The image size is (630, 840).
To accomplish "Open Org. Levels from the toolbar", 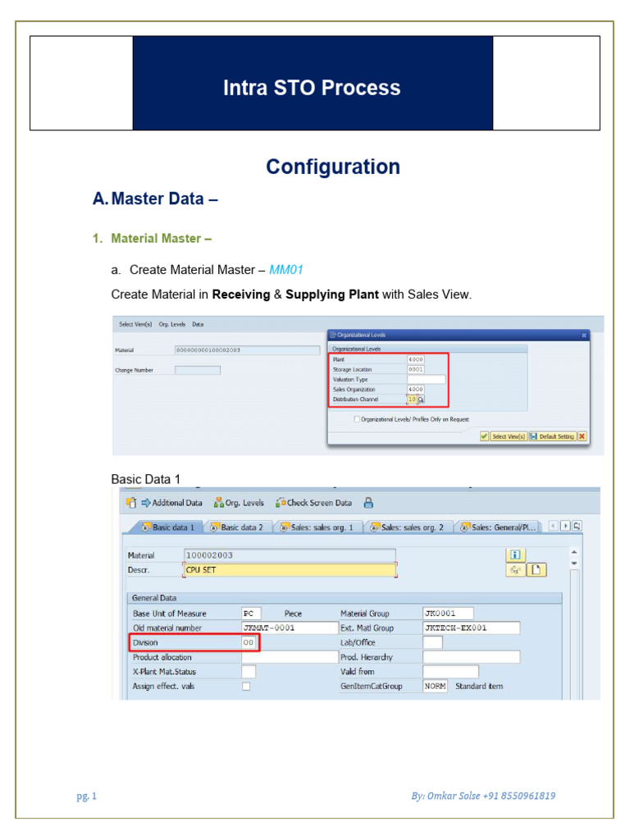I will (x=239, y=503).
